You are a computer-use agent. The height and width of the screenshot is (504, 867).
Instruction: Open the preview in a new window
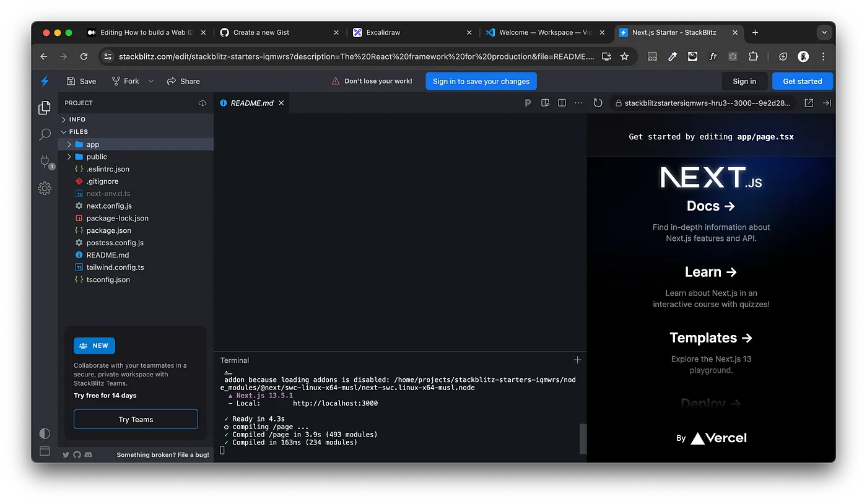pyautogui.click(x=808, y=103)
